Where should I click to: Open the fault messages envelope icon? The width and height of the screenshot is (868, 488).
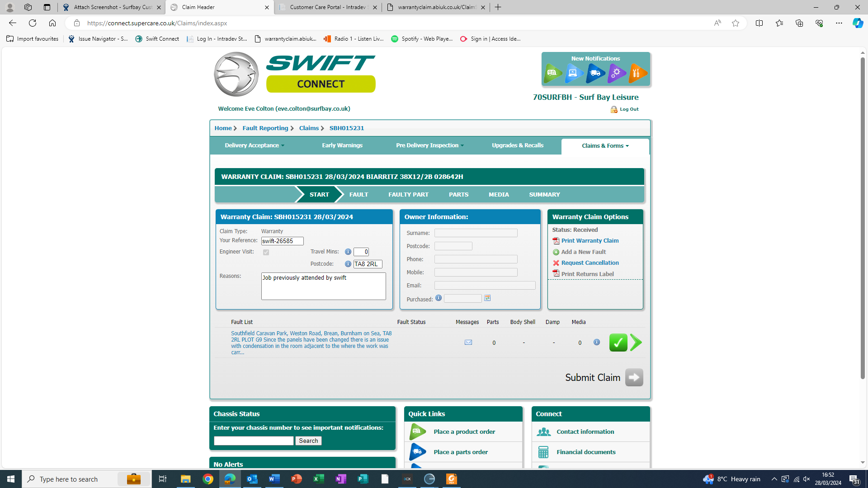468,343
